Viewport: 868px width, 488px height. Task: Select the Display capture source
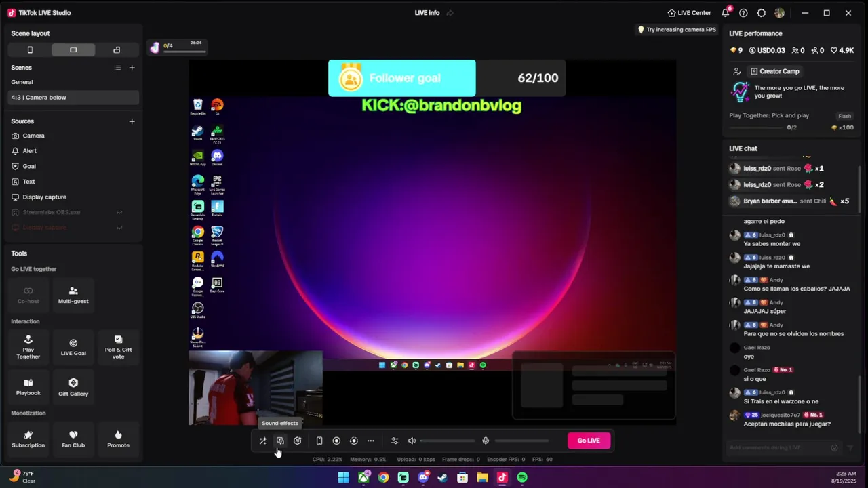[73, 197]
